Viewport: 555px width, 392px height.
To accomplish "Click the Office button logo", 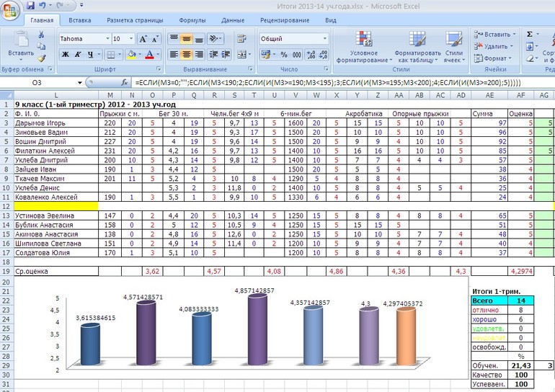I will click(x=10, y=11).
